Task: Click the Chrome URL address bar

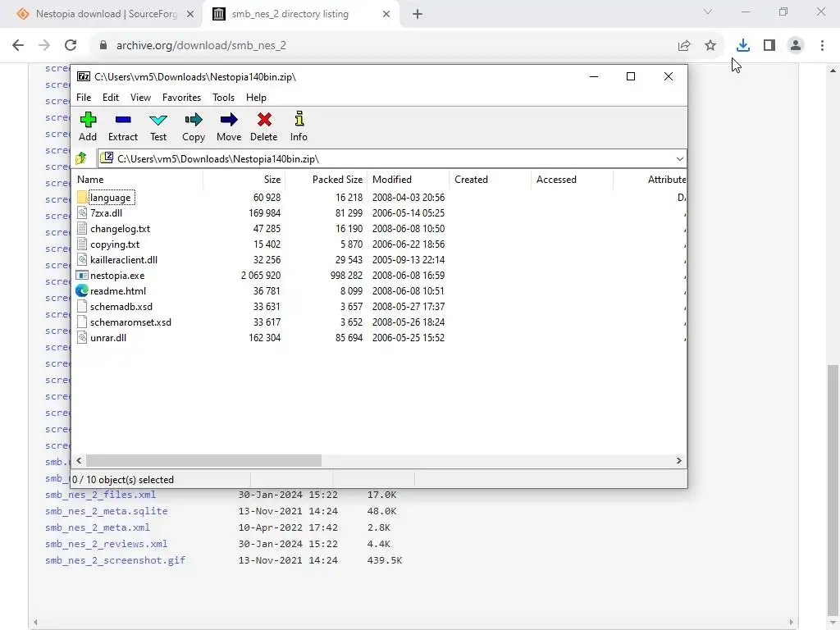Action: click(x=386, y=46)
